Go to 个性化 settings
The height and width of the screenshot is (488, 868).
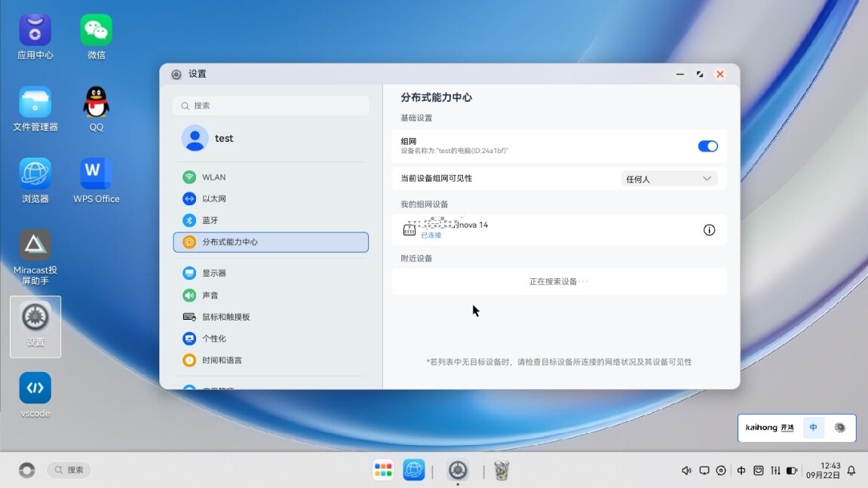pos(271,339)
